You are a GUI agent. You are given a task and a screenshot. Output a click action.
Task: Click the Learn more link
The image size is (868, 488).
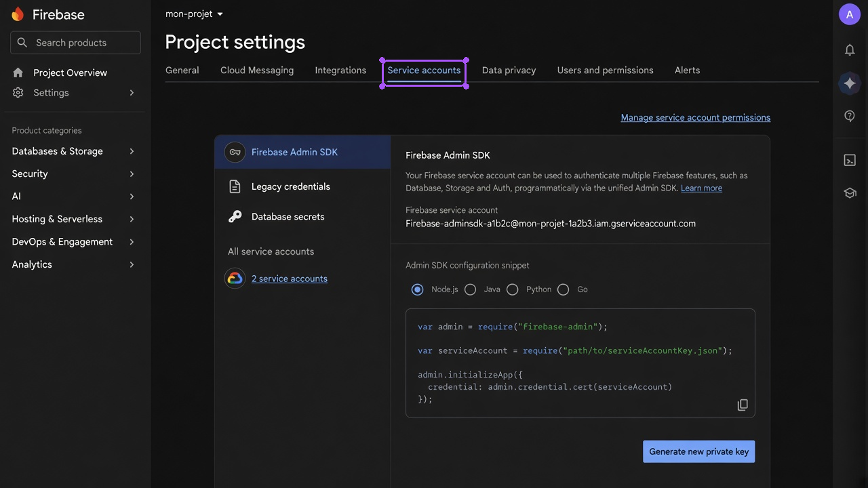click(x=701, y=188)
